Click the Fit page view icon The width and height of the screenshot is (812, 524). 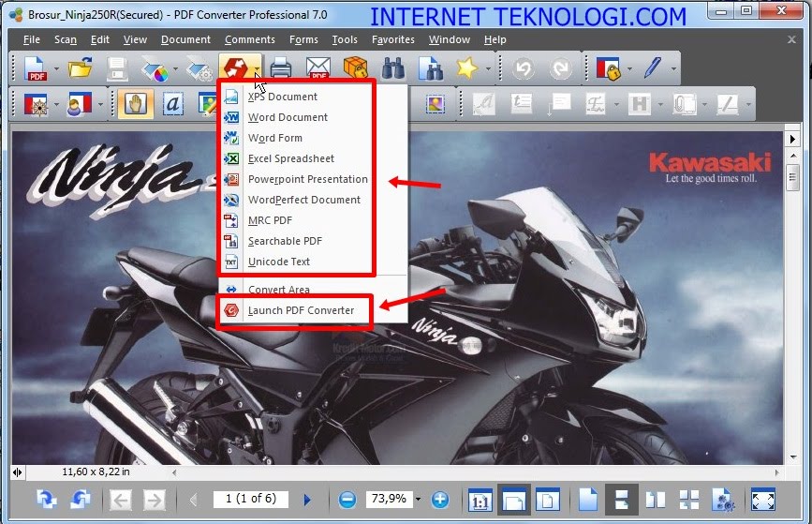coord(548,501)
